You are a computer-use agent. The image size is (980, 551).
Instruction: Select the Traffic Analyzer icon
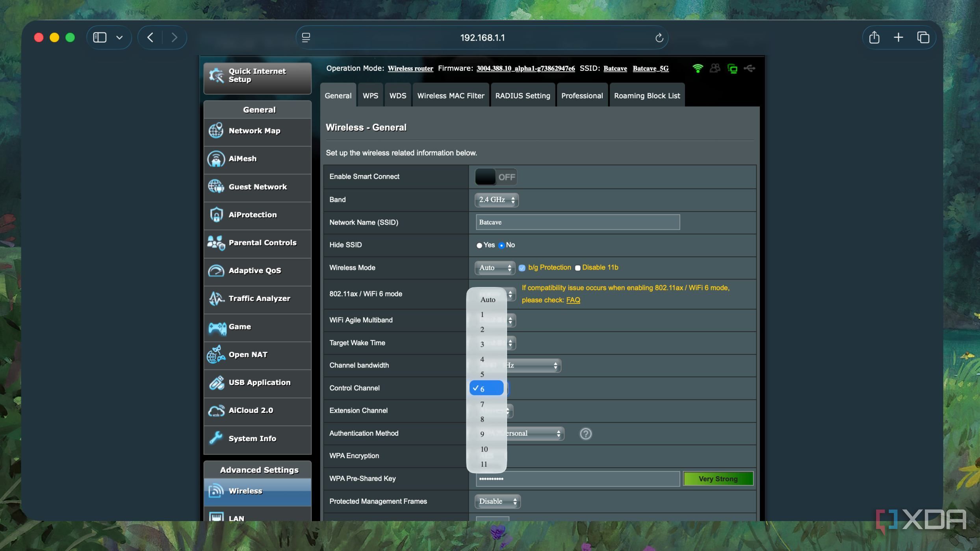[x=216, y=298]
